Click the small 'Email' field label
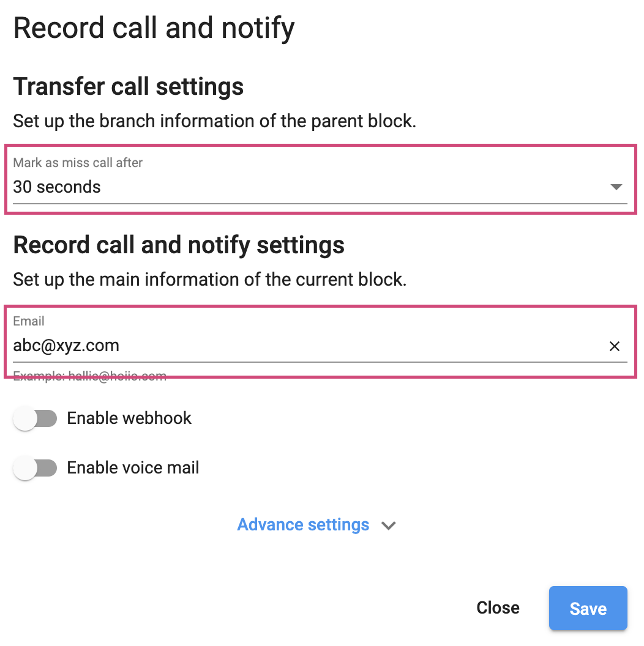 click(29, 321)
